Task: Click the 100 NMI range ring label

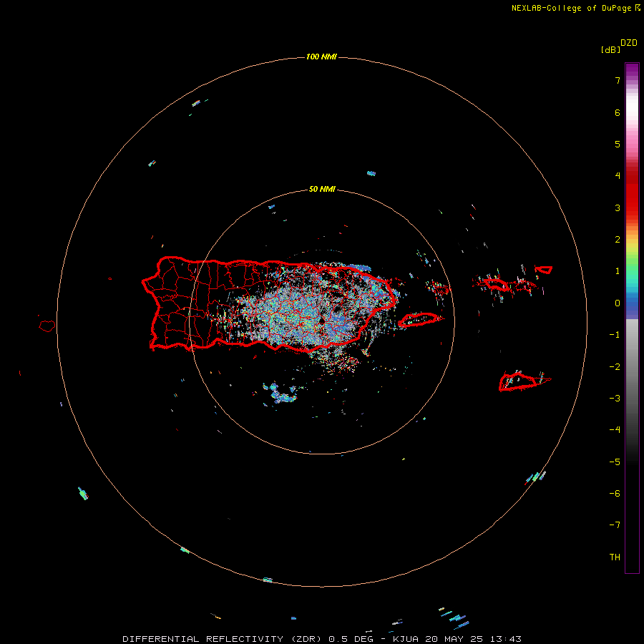Action: point(321,57)
